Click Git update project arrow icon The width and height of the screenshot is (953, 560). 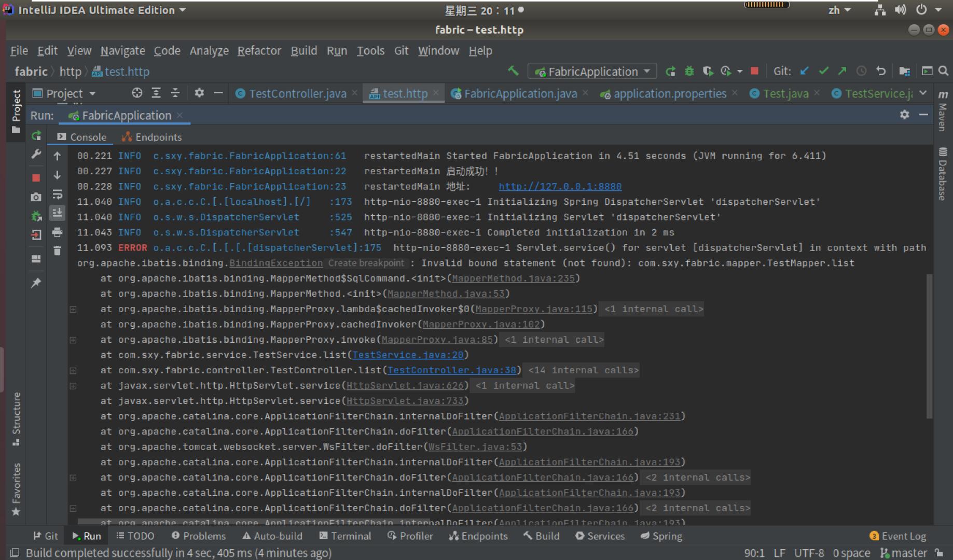pyautogui.click(x=804, y=71)
